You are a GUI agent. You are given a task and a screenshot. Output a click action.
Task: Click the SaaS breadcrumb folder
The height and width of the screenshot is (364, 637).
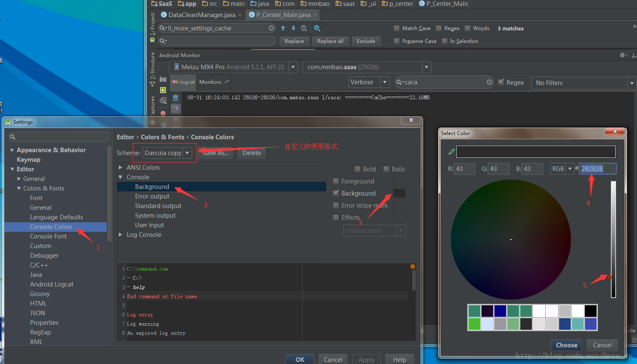[x=162, y=4]
